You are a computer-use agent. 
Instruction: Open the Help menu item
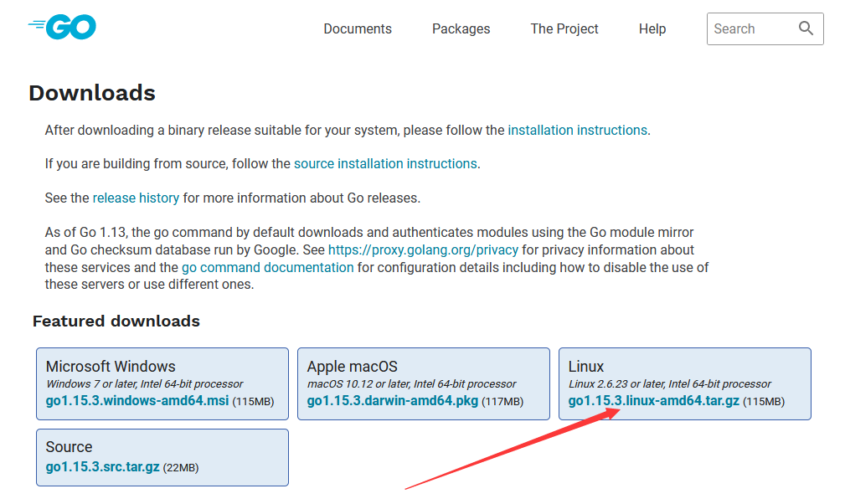click(652, 29)
